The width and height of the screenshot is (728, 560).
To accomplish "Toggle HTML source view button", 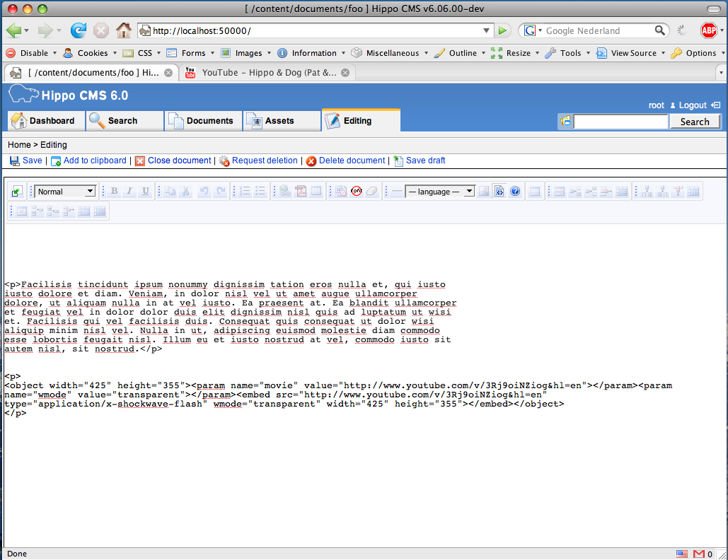I will click(499, 192).
